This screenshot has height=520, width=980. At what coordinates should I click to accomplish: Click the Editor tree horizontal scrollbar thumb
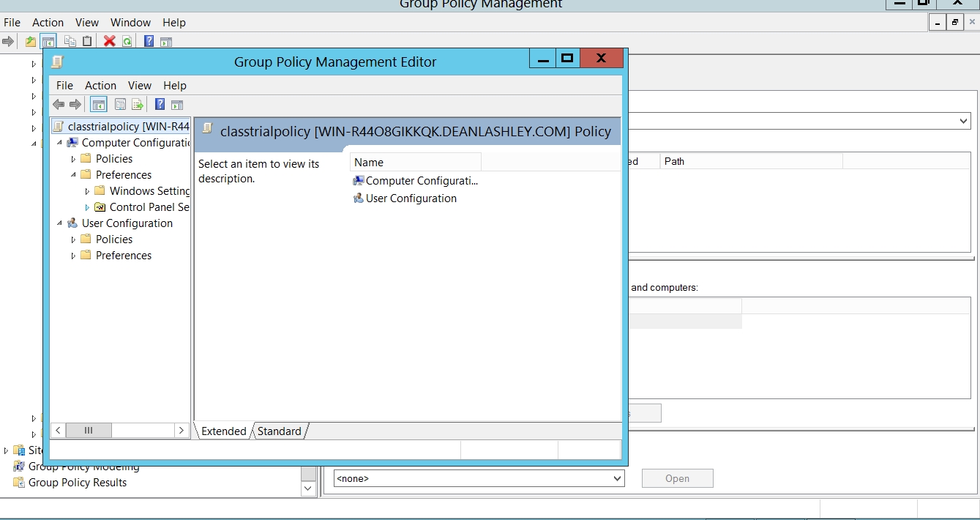89,430
